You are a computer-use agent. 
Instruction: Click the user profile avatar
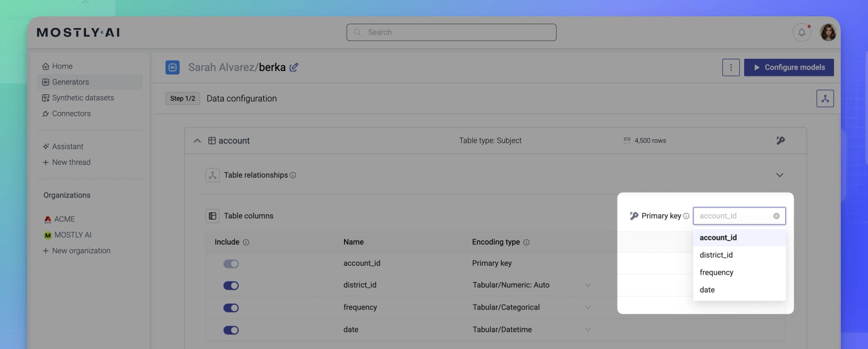[x=828, y=33]
